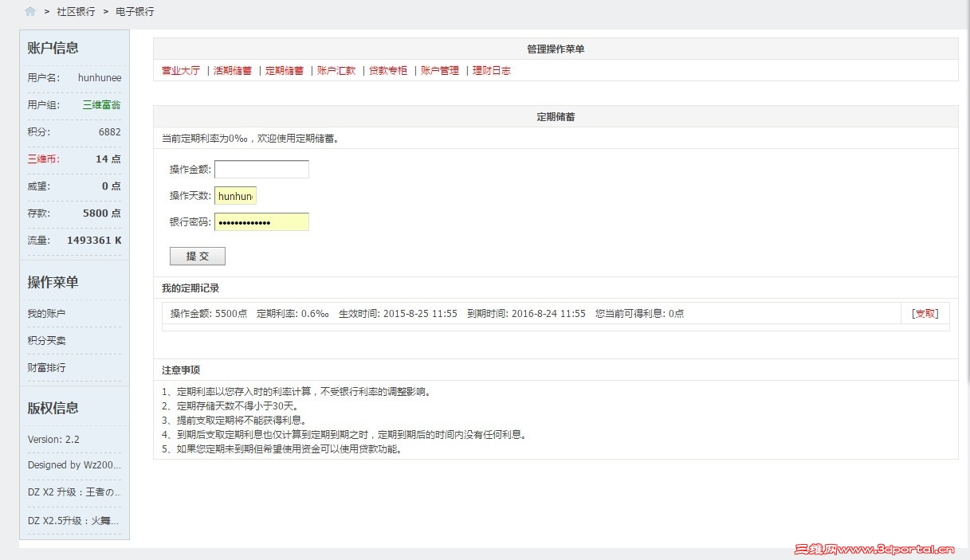This screenshot has height=560, width=970.
Task: Click 账户信息 sidebar heading
Action: pos(53,48)
